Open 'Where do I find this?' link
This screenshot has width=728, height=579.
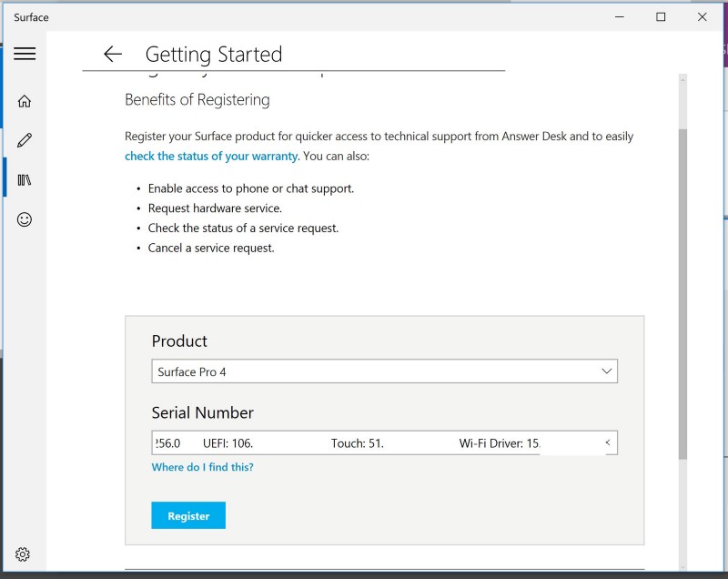(x=202, y=467)
